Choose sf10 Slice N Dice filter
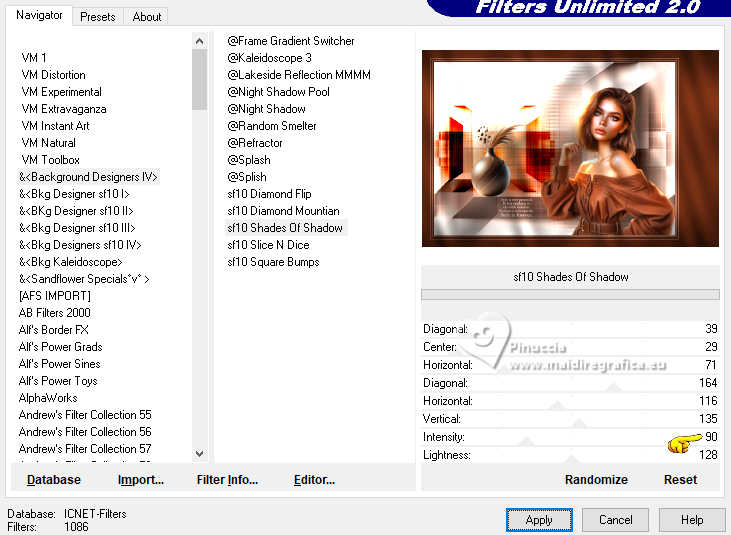This screenshot has height=535, width=731. 269,245
